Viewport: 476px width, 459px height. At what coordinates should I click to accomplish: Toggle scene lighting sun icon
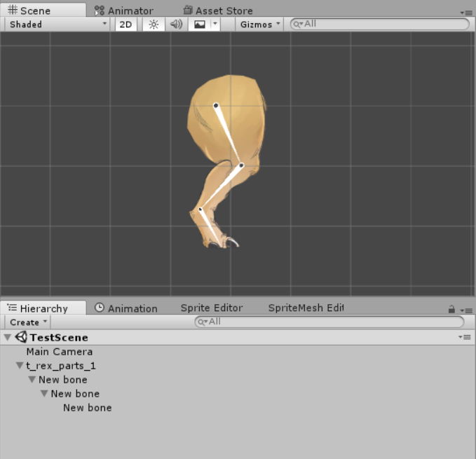tap(154, 25)
